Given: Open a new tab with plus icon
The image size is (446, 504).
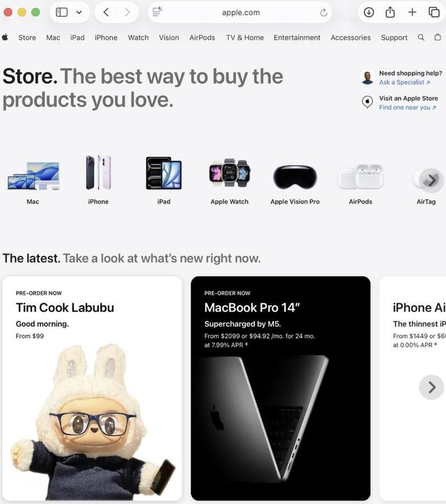Looking at the screenshot, I should coord(412,13).
